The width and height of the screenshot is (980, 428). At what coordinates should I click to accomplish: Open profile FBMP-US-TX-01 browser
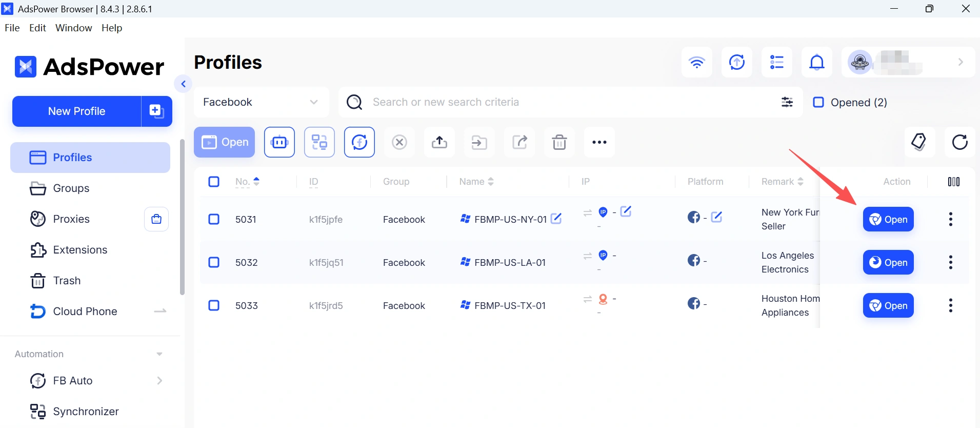(x=888, y=305)
